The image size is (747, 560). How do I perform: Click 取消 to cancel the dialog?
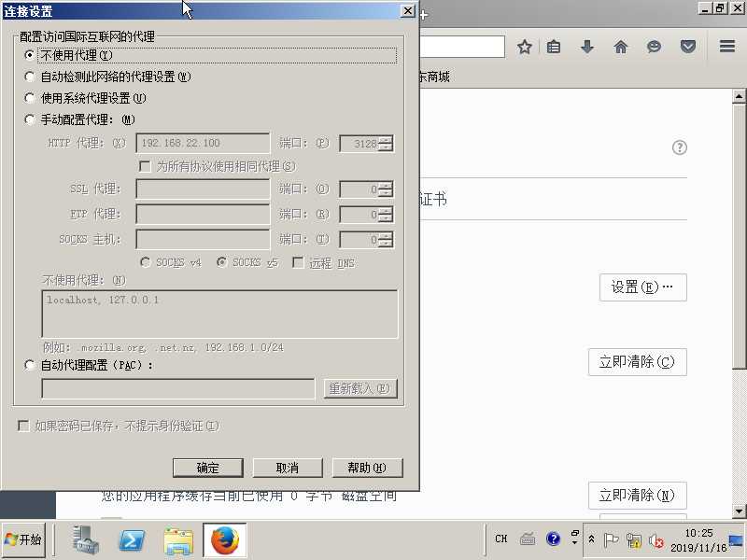coord(288,468)
